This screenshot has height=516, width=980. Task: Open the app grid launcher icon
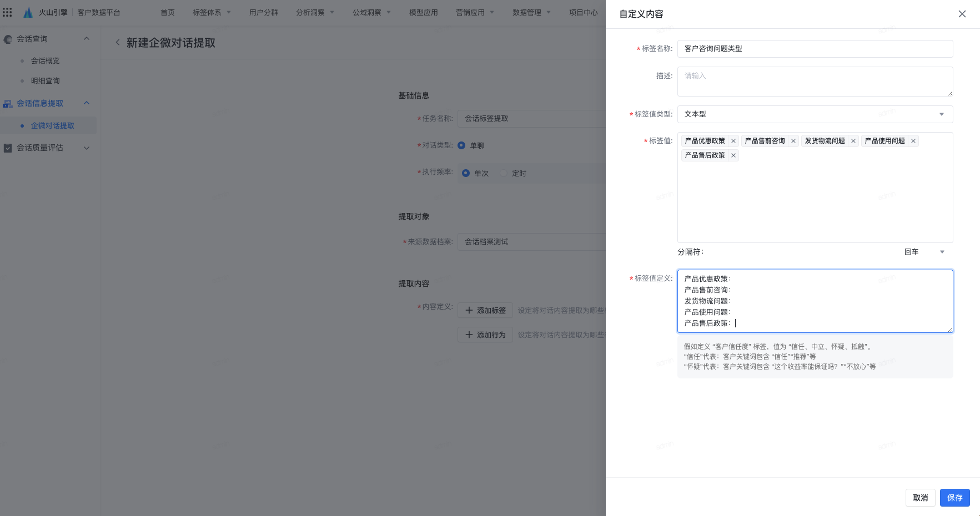click(7, 12)
